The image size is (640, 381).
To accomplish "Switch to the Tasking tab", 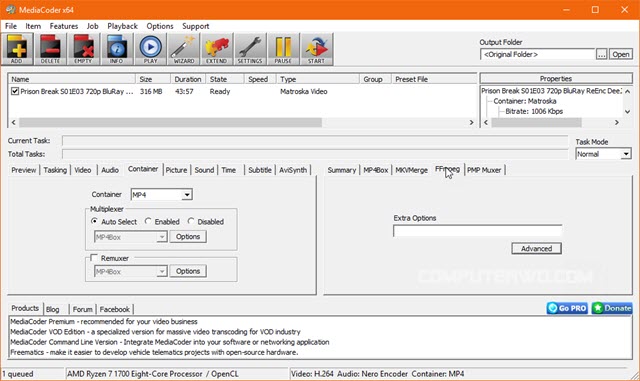I will click(55, 170).
